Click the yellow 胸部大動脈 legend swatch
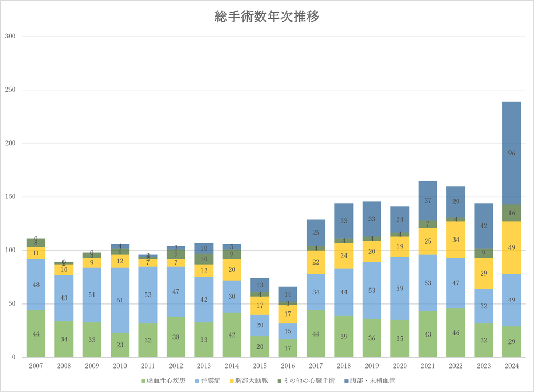Image resolution: width=534 pixels, height=392 pixels. 231,381
